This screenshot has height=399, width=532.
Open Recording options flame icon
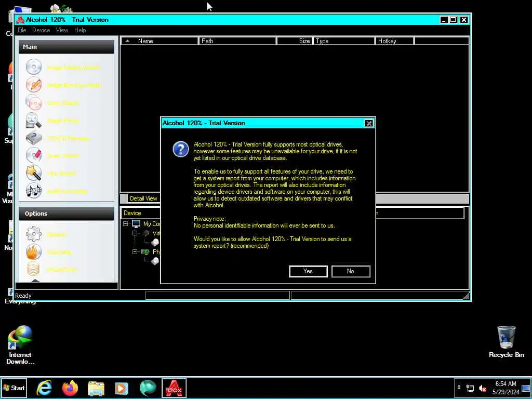pos(34,252)
